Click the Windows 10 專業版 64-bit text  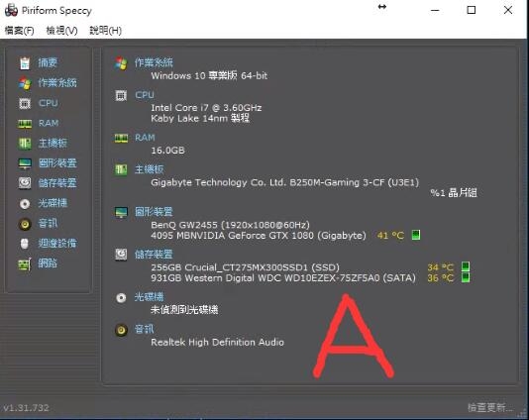click(209, 75)
